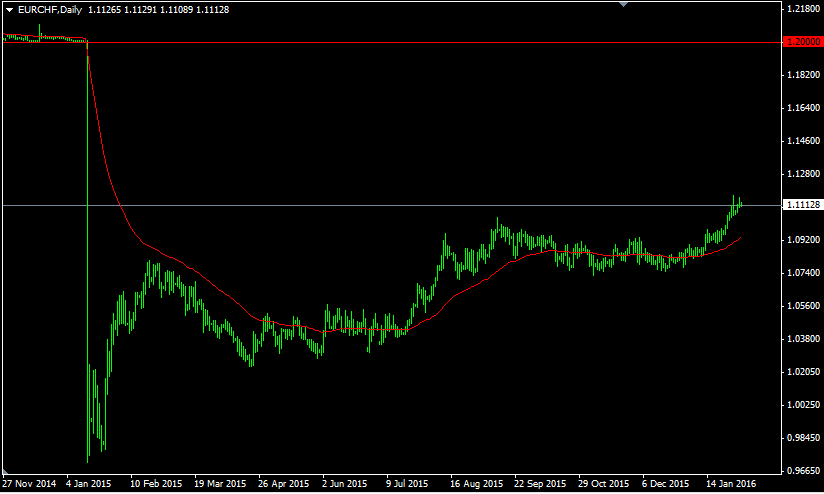
Task: Open the triangle menu beside EURCHF,Daily
Action: pos(9,10)
